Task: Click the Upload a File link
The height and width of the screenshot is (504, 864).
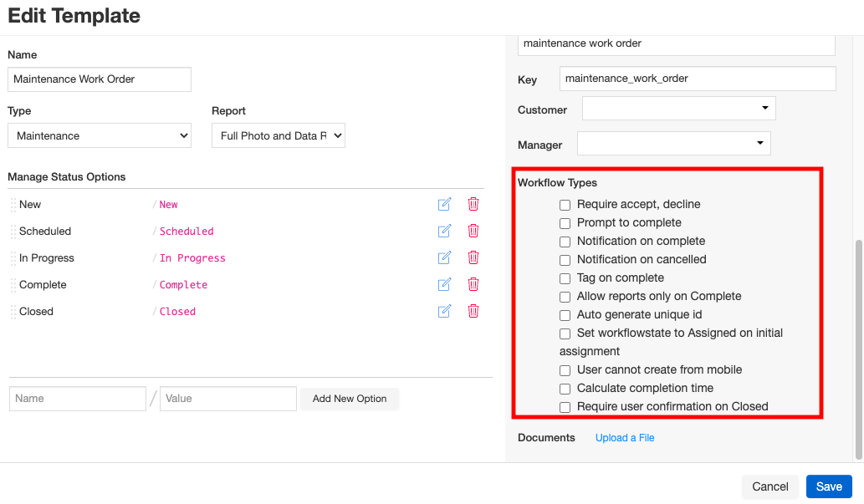Action: (625, 438)
